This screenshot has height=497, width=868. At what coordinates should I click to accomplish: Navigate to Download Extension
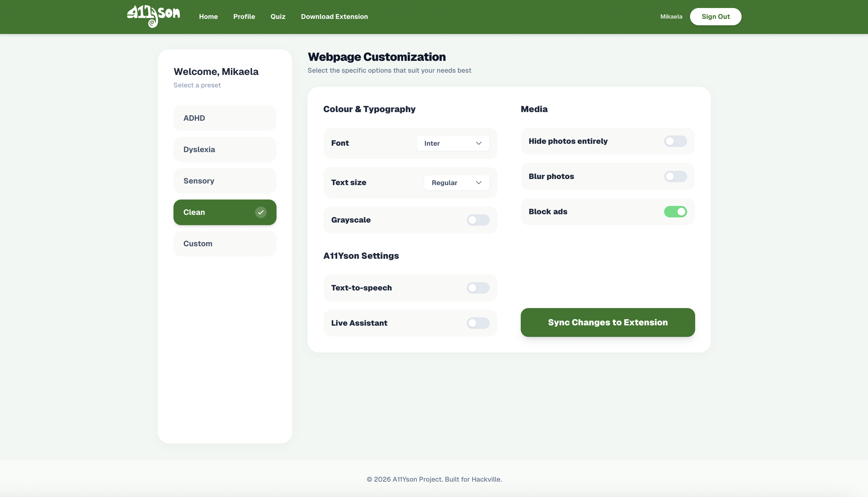(x=334, y=17)
